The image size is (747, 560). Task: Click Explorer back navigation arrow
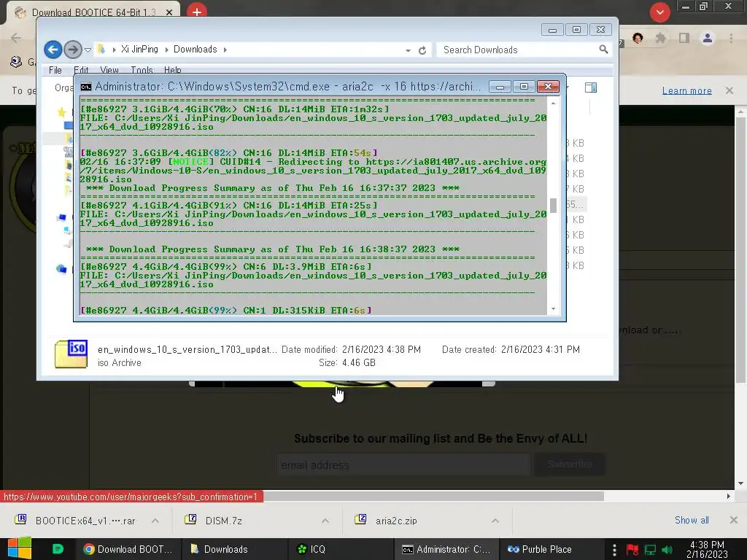click(53, 49)
